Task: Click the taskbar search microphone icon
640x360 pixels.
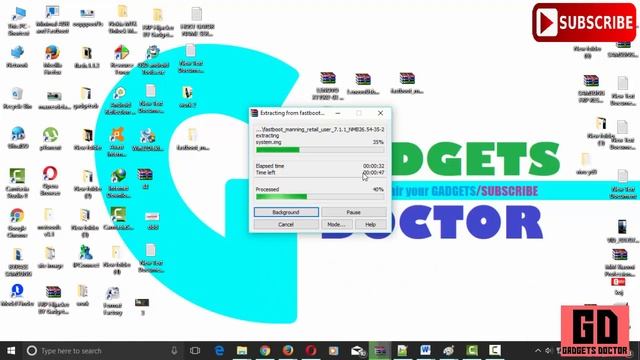Action: (x=174, y=351)
